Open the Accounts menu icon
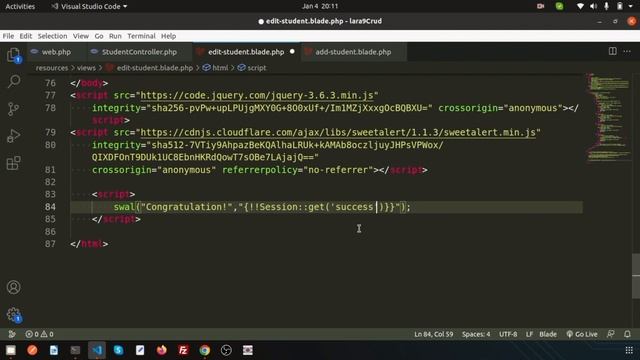 point(13,287)
